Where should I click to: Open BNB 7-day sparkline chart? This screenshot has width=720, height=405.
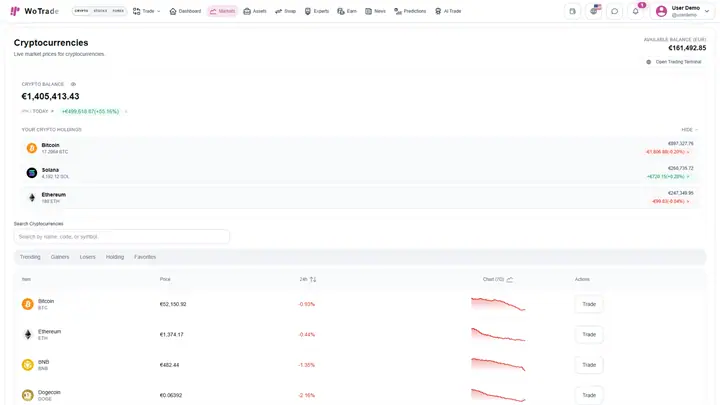pos(498,365)
